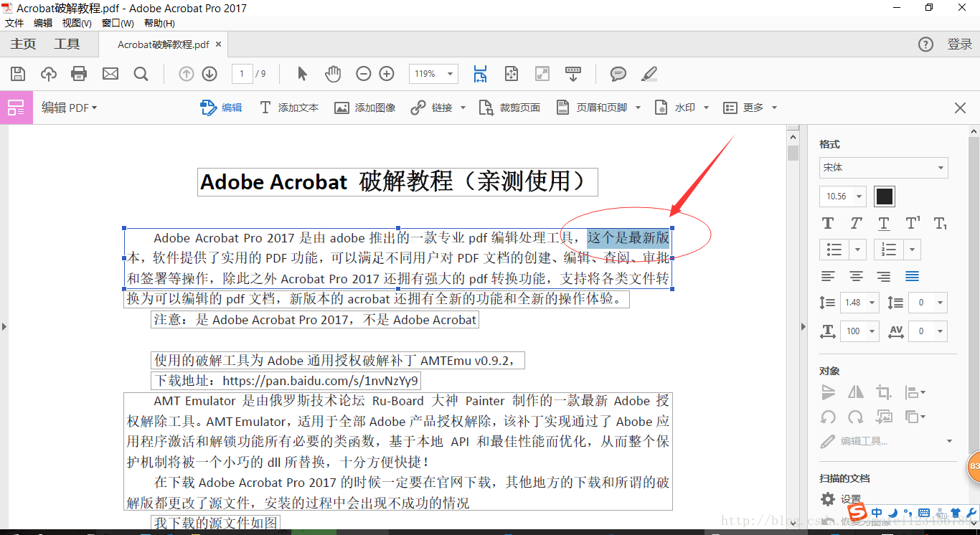Add a comment with speech bubble icon
The width and height of the screenshot is (980, 535).
(618, 74)
